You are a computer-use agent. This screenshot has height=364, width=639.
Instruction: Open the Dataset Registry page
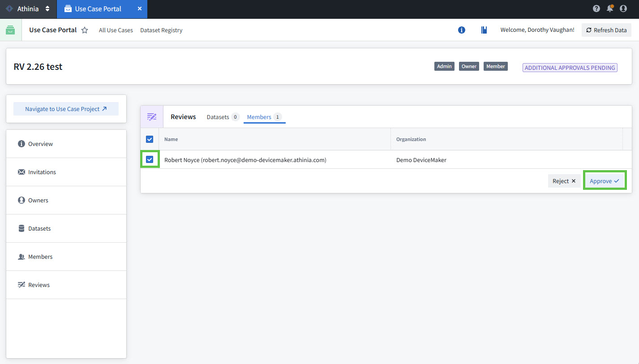point(161,30)
